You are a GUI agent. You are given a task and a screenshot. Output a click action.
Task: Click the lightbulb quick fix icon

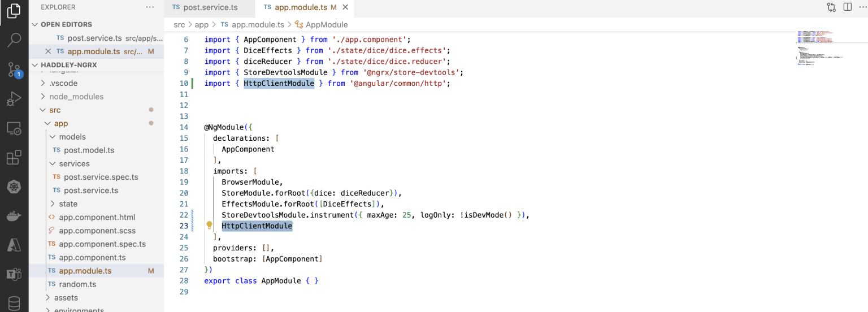point(209,226)
